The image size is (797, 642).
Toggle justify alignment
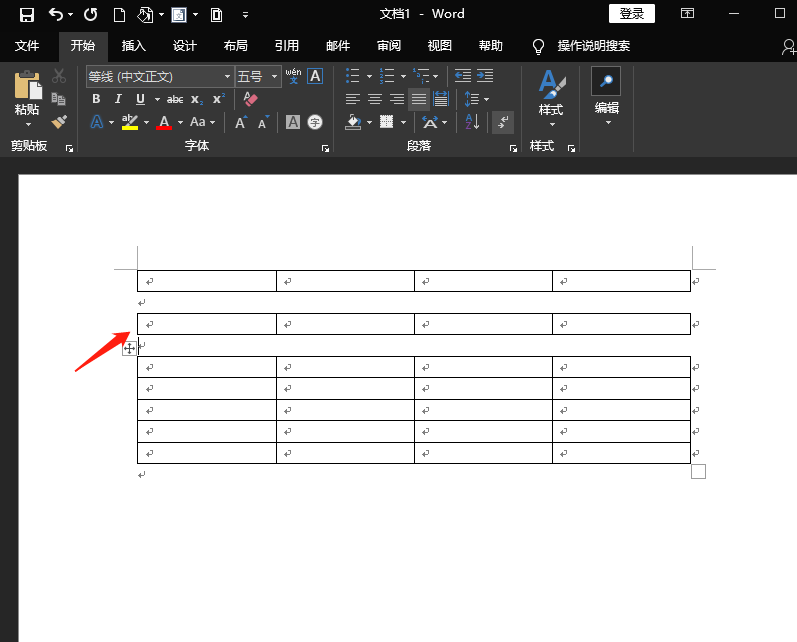tap(419, 99)
